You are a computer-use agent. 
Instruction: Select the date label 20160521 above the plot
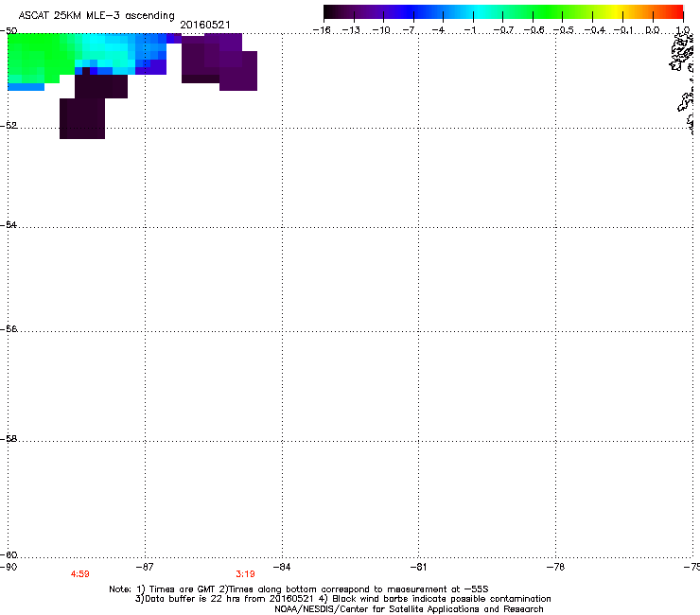[205, 25]
